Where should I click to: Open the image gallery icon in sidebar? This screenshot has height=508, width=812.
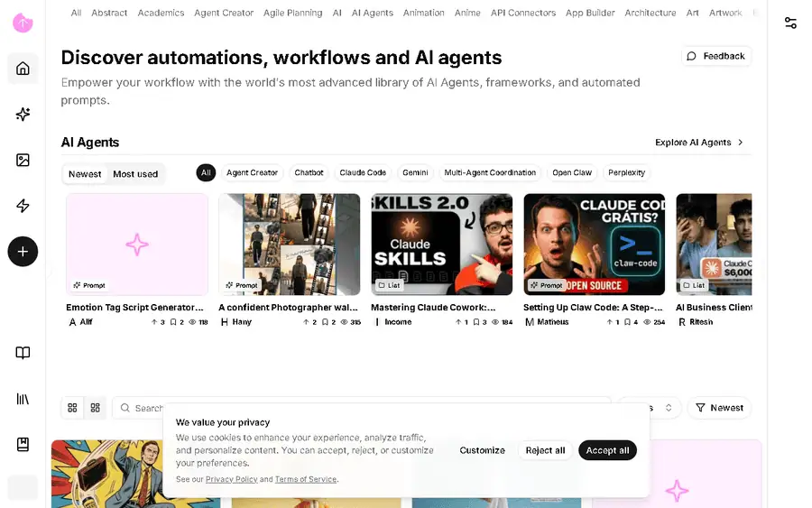click(x=23, y=160)
